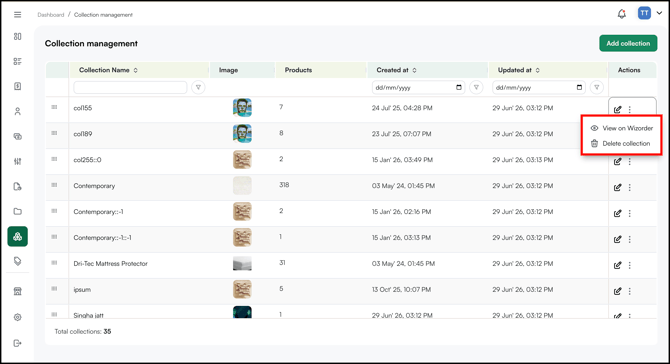This screenshot has width=670, height=364.
Task: Open the Collection Name filter funnel
Action: (198, 88)
